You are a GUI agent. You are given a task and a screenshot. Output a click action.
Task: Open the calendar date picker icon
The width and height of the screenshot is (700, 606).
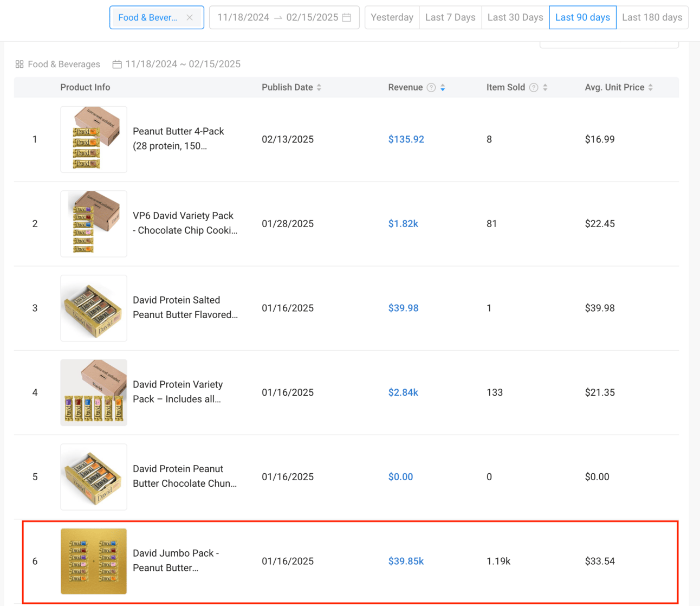(x=347, y=17)
